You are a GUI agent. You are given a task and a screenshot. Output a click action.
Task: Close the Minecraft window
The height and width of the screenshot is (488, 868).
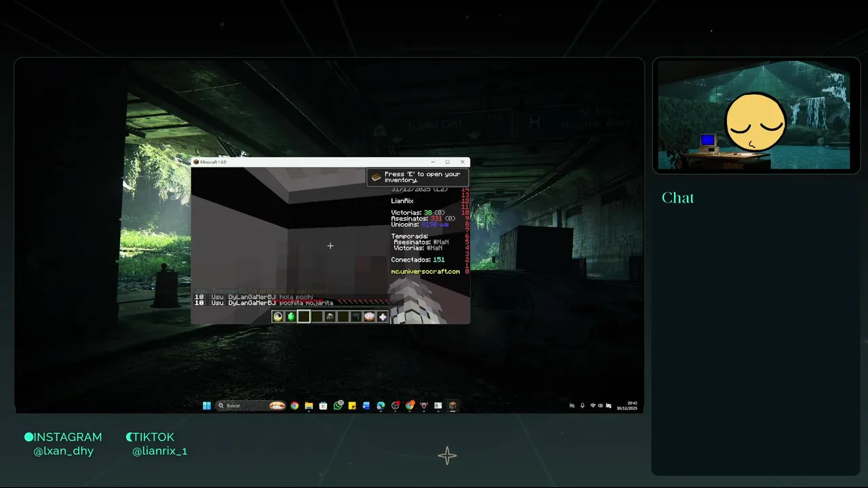462,162
